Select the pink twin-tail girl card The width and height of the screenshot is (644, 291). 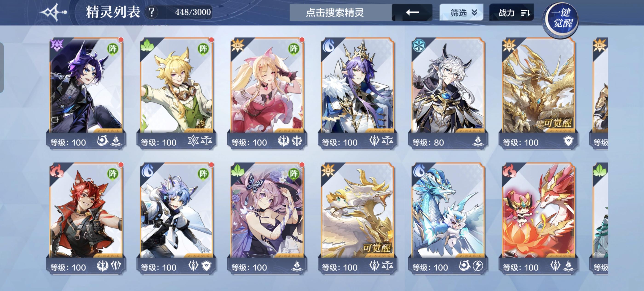267,93
